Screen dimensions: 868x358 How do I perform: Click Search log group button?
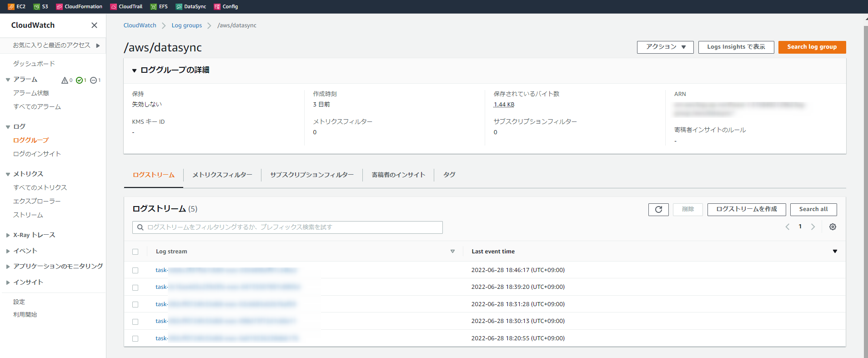pos(812,47)
